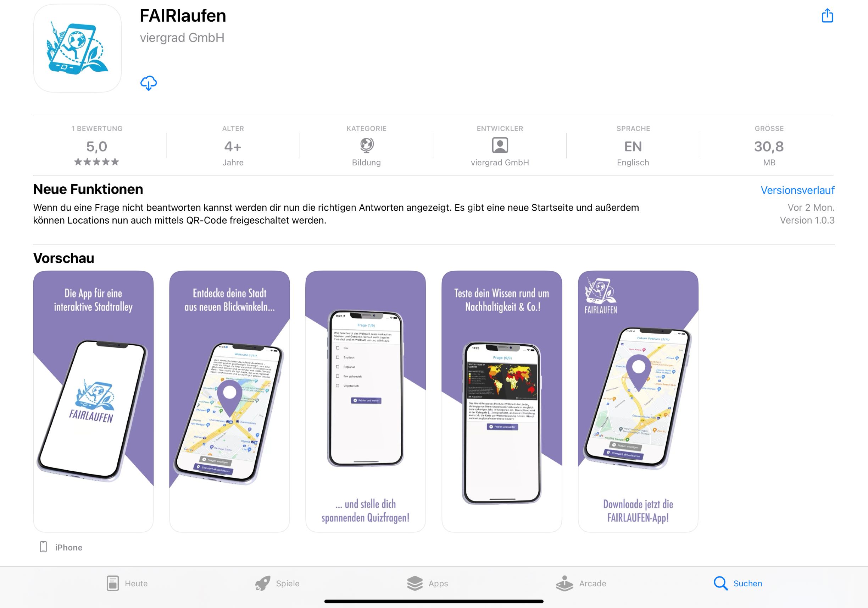View the 'Downloade jetzt' preview screenshot
This screenshot has width=868, height=608.
(638, 401)
